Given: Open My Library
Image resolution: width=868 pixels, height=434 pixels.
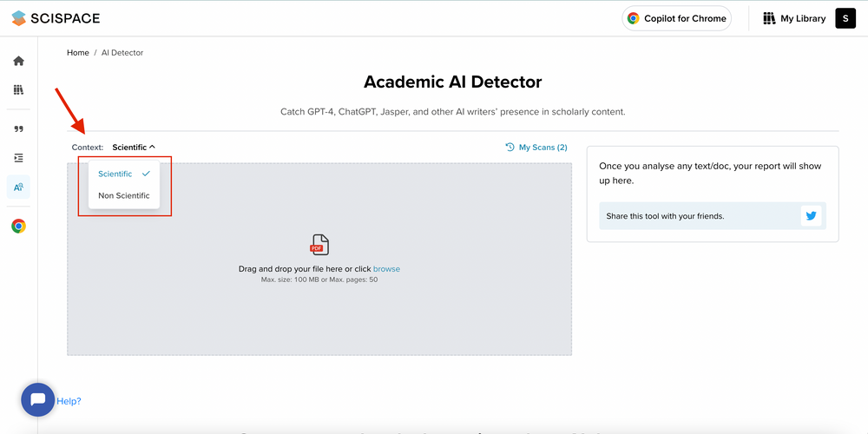Looking at the screenshot, I should point(794,18).
